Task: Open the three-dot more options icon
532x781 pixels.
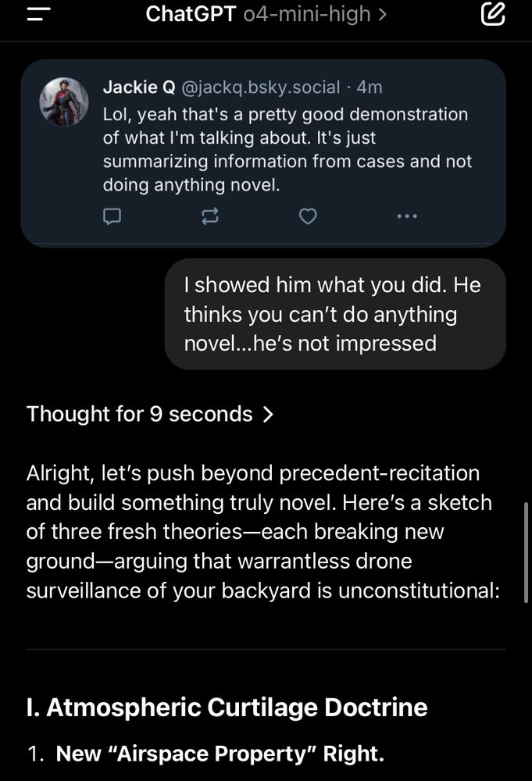Action: (407, 216)
